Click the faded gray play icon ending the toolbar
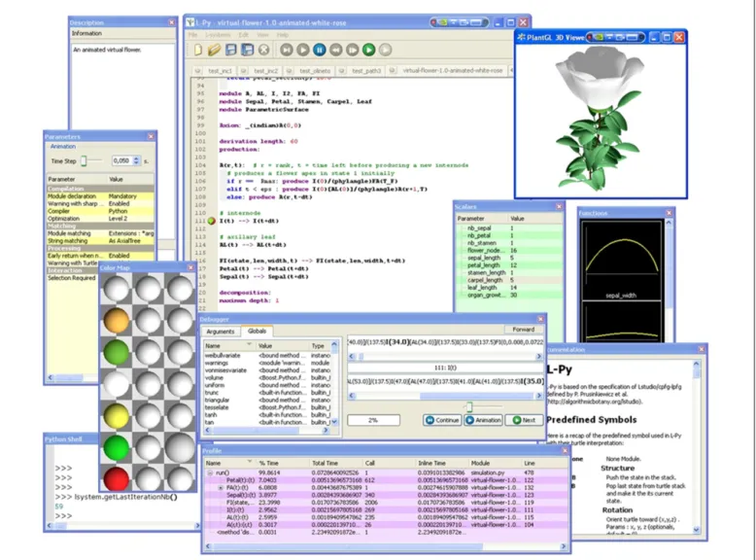This screenshot has height=560, width=756. tap(385, 50)
